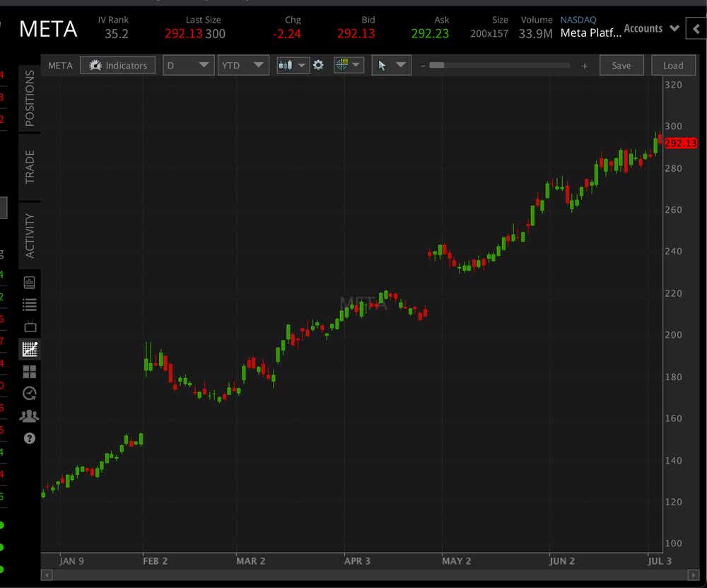Screen dimensions: 707x588
Task: Switch to the POSITIONS tab
Action: (30, 98)
